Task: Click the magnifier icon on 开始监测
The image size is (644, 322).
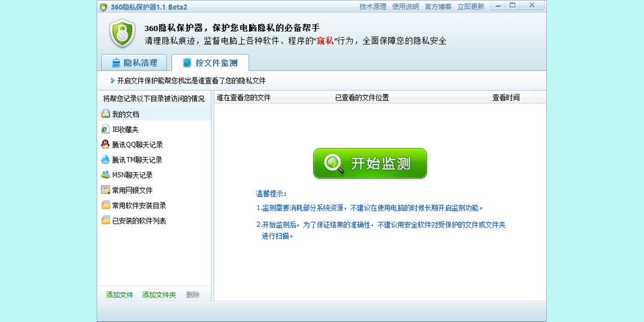Action: (x=334, y=163)
